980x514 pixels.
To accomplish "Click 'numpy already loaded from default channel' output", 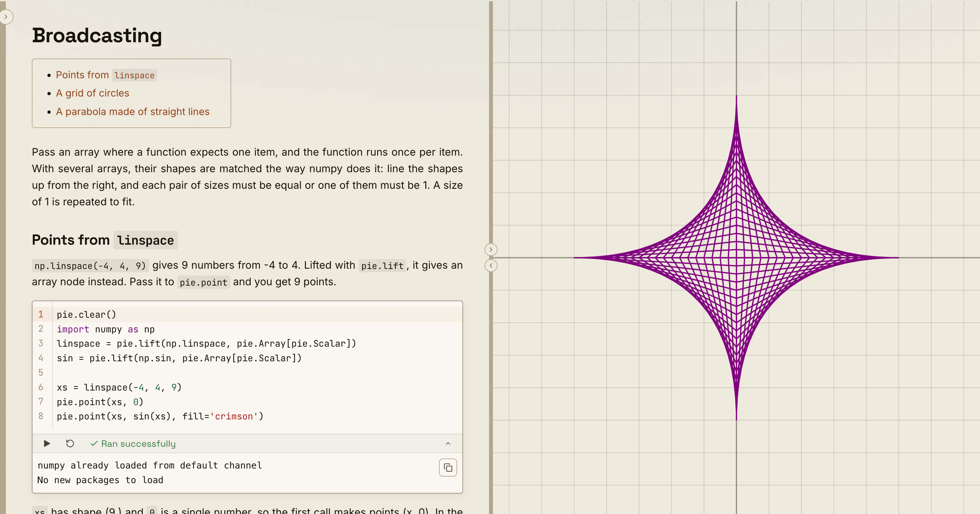I will 149,465.
